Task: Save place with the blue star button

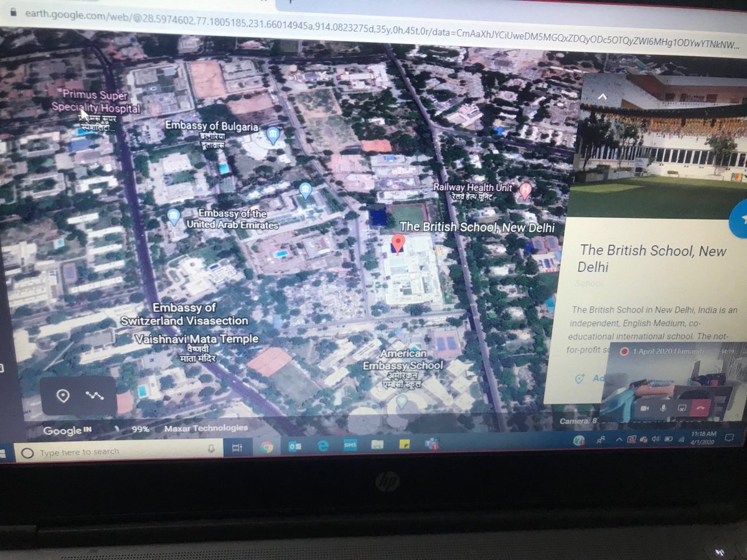Action: click(740, 219)
